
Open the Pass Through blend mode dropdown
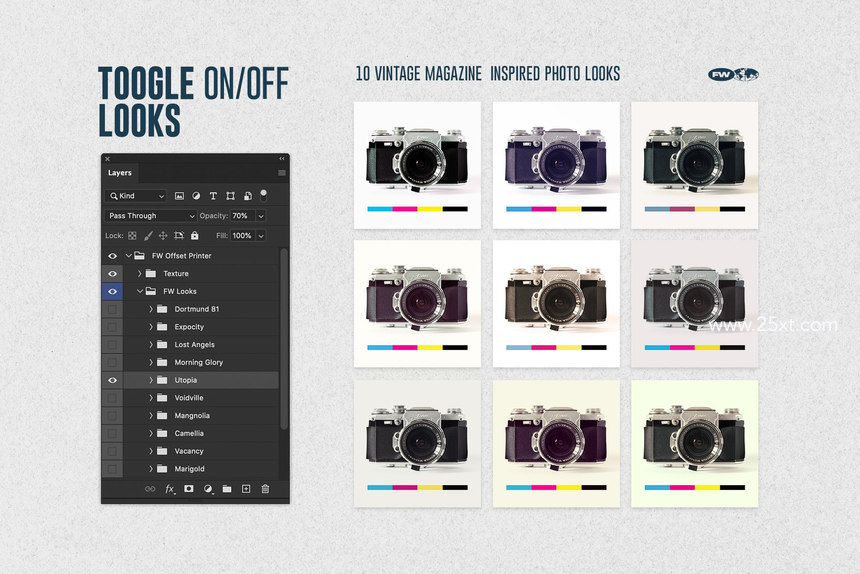150,216
